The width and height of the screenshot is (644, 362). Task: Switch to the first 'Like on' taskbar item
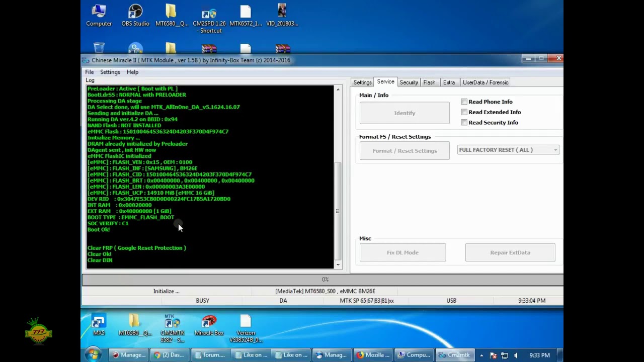pyautogui.click(x=250, y=355)
